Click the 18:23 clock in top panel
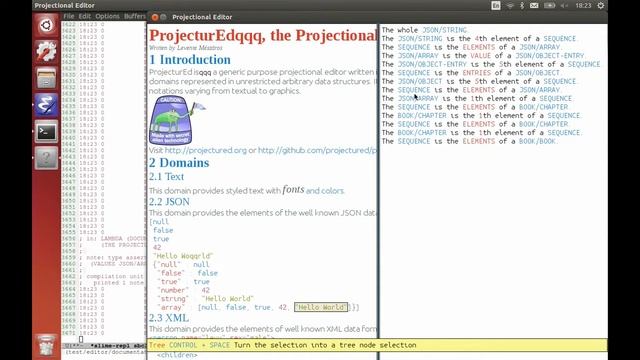Image resolution: width=640 pixels, height=360 pixels. (x=583, y=5)
